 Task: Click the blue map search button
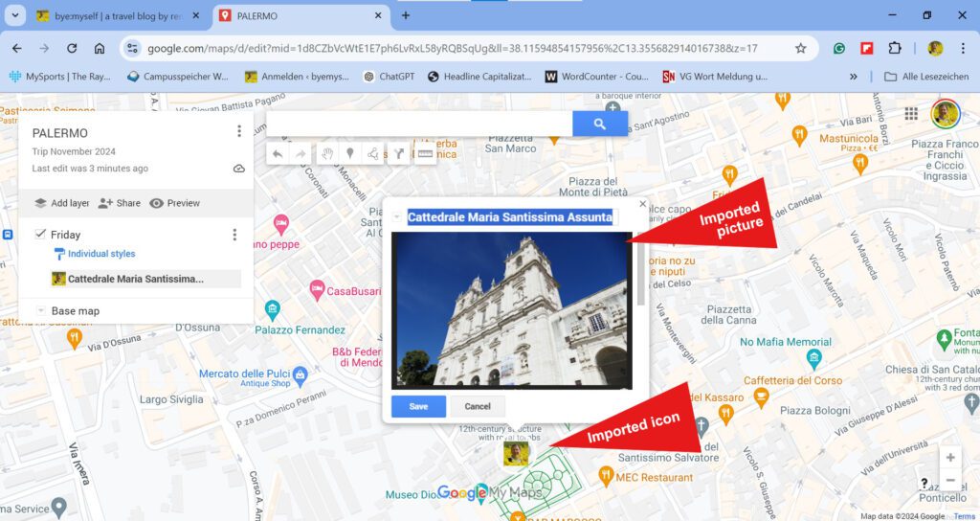(600, 124)
